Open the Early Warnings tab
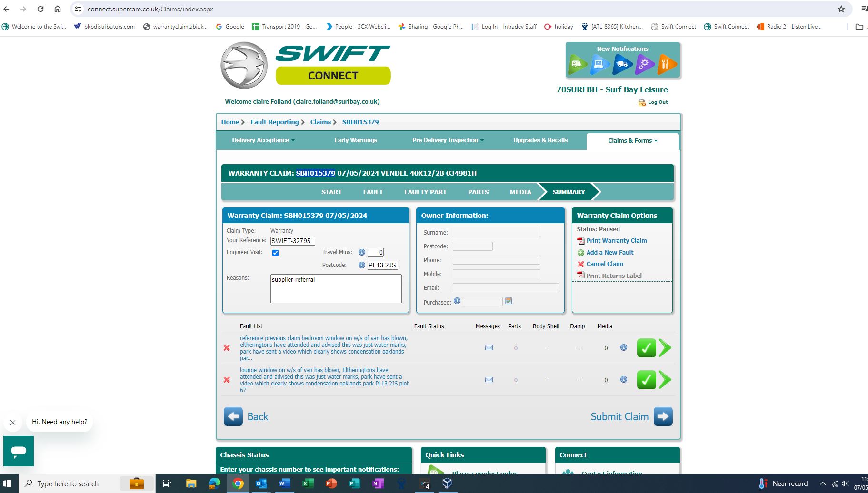Viewport: 868px width, 493px height. [x=356, y=140]
